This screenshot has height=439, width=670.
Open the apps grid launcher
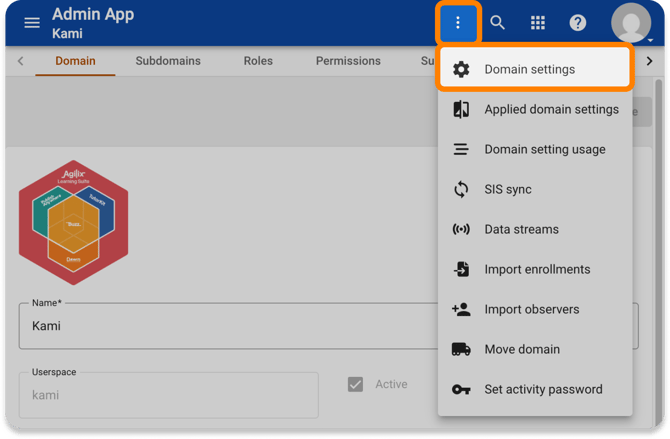click(x=538, y=23)
